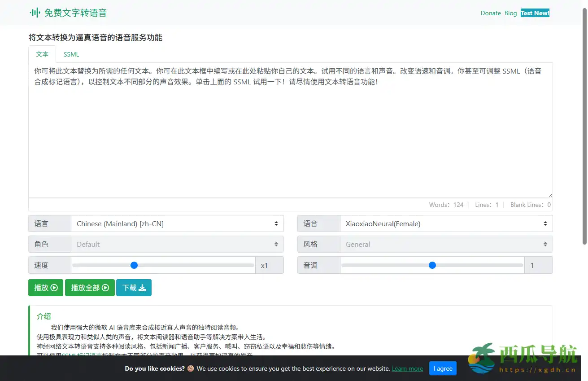Open the Blog page
Viewport: 588px width, 381px height.
coord(510,13)
